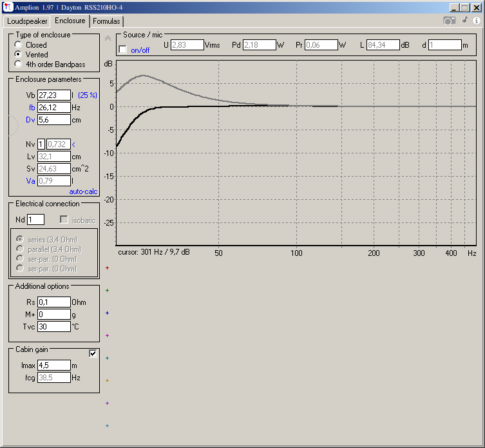This screenshot has height=448, width=485.
Task: Click the blue fb label link
Action: pos(32,108)
